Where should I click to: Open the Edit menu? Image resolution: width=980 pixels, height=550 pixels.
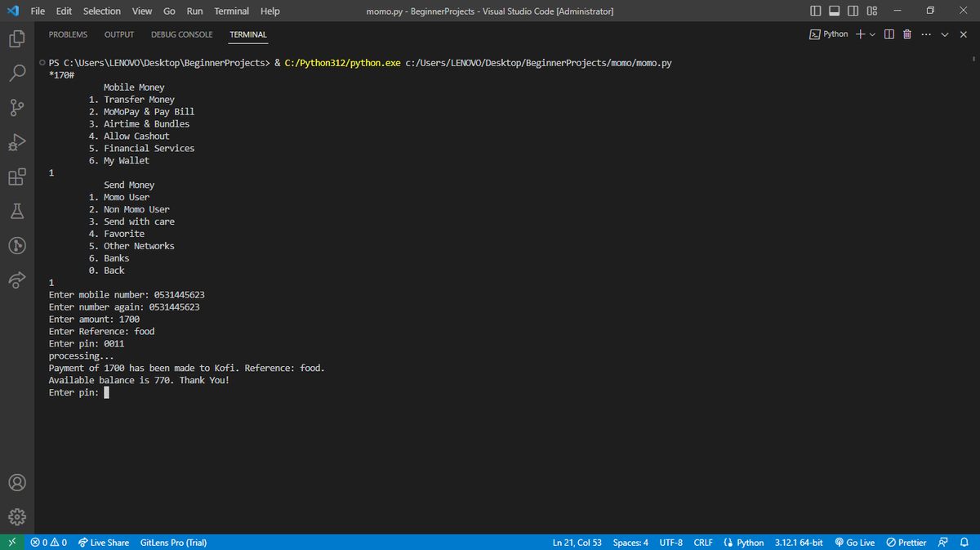point(65,11)
